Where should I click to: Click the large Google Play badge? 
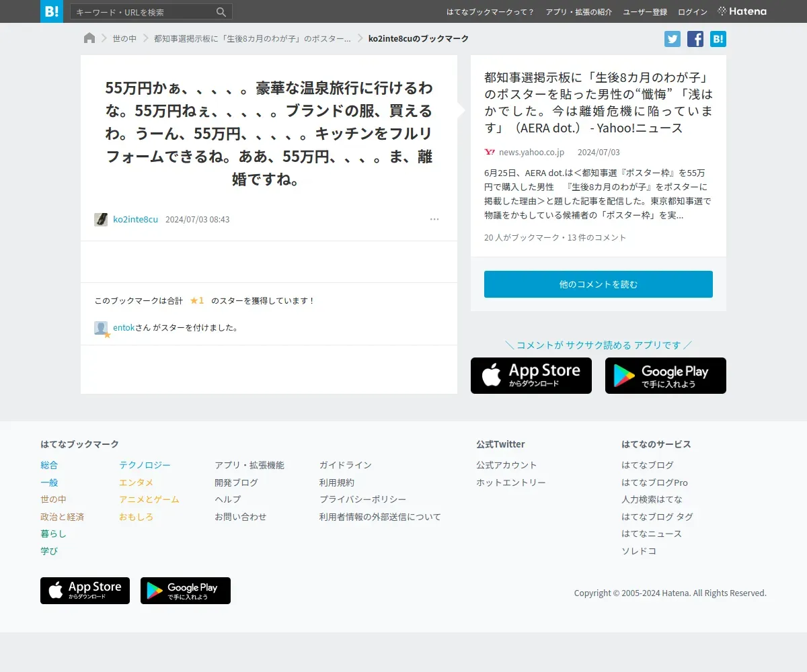pyautogui.click(x=666, y=376)
